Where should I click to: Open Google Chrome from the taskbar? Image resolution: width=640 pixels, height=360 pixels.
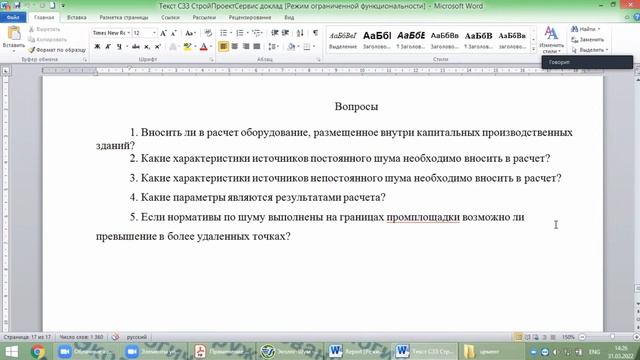(38, 351)
